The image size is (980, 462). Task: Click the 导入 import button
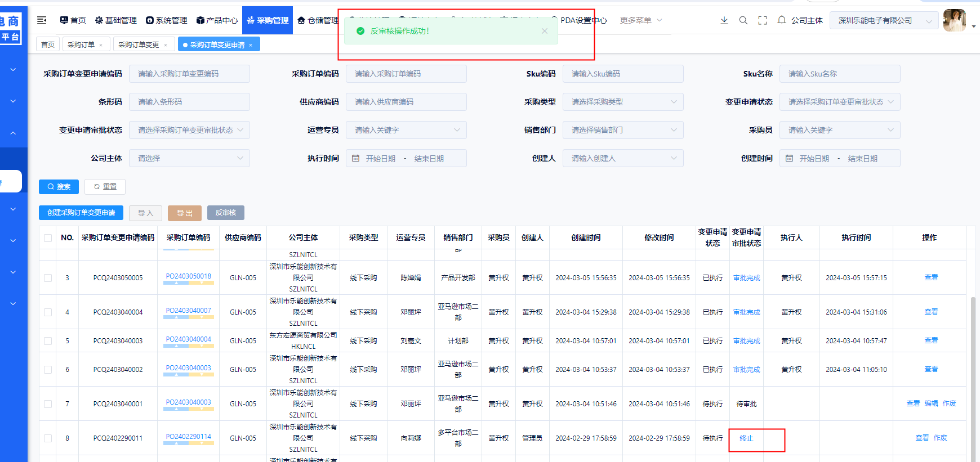[145, 213]
